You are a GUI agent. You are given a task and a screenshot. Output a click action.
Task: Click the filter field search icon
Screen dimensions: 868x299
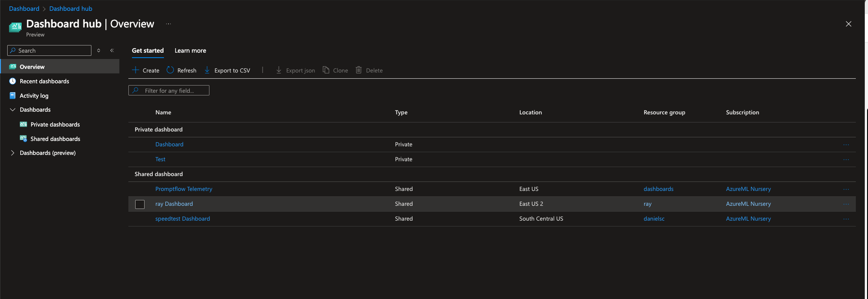click(136, 91)
